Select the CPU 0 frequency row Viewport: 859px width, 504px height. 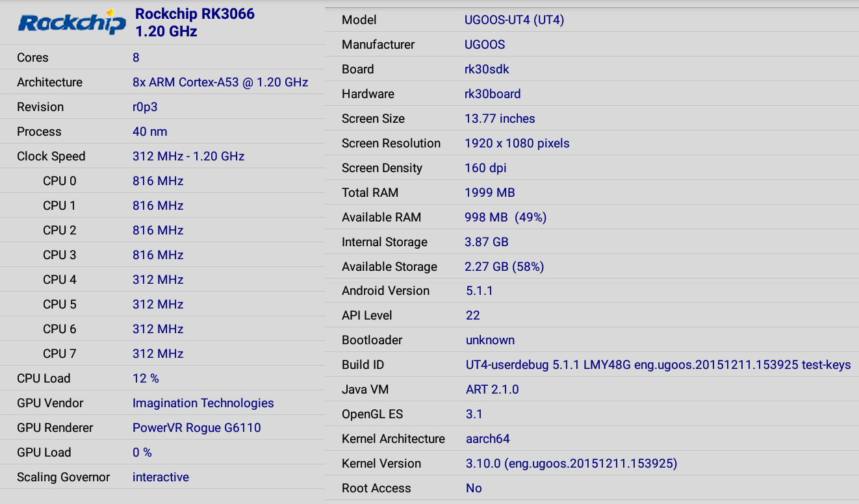(x=162, y=181)
